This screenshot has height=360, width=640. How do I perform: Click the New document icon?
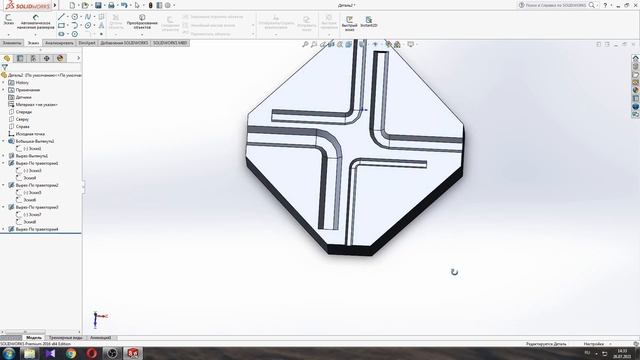[72, 5]
